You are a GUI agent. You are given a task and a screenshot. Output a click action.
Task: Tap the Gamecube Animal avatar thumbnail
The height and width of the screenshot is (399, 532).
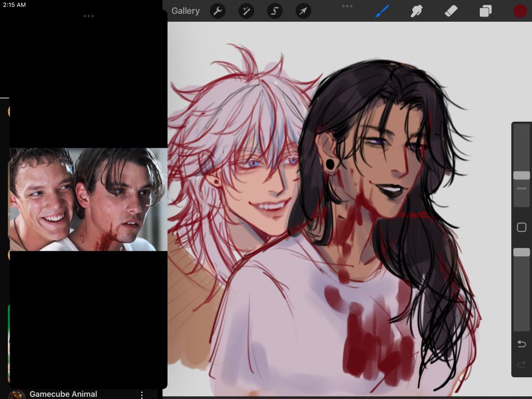(x=16, y=395)
